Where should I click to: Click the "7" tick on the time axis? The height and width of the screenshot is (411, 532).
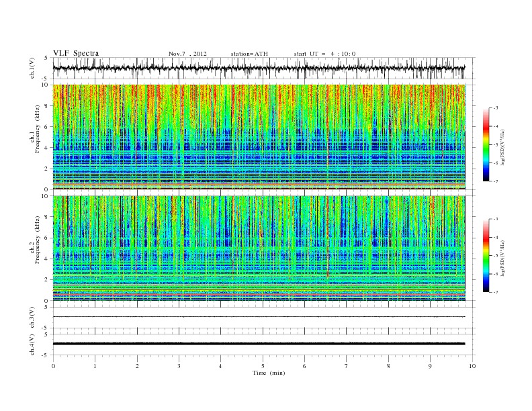click(x=347, y=366)
